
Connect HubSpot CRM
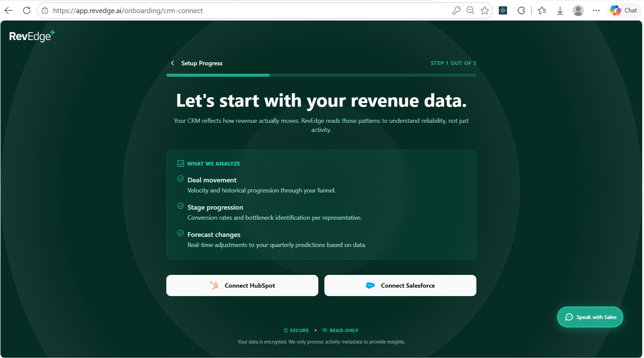point(242,285)
